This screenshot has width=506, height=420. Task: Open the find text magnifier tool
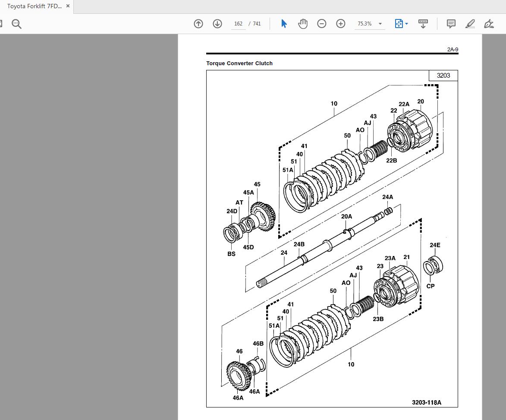[x=16, y=24]
